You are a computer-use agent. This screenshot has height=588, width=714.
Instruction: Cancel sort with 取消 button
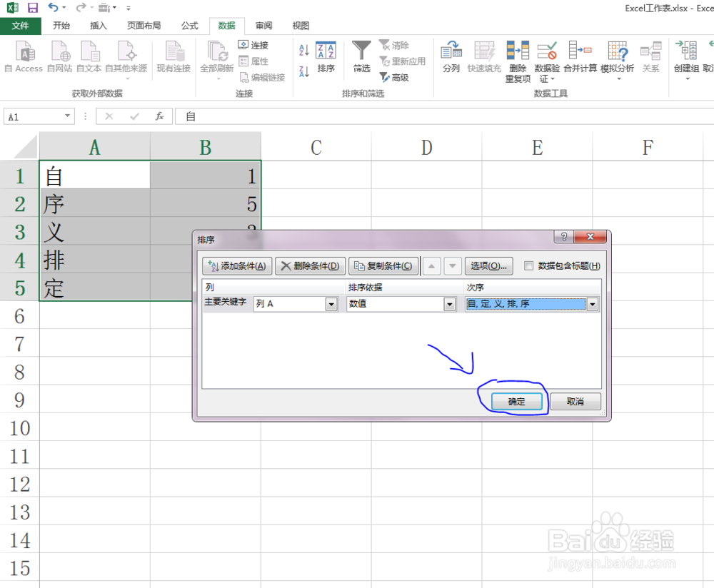pyautogui.click(x=575, y=402)
